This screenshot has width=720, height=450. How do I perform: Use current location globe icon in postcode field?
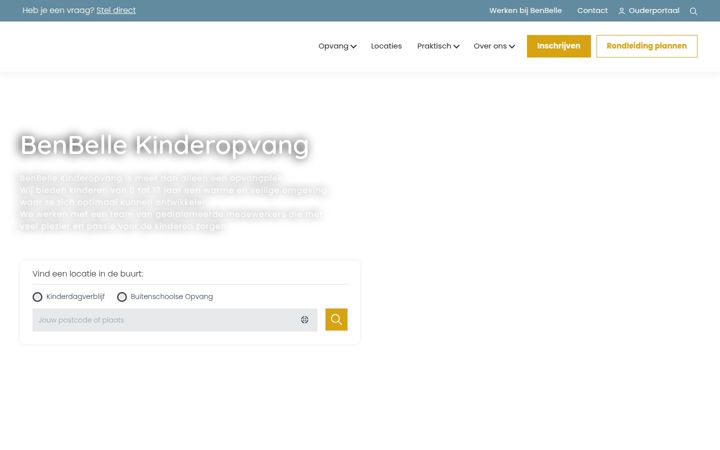tap(304, 320)
